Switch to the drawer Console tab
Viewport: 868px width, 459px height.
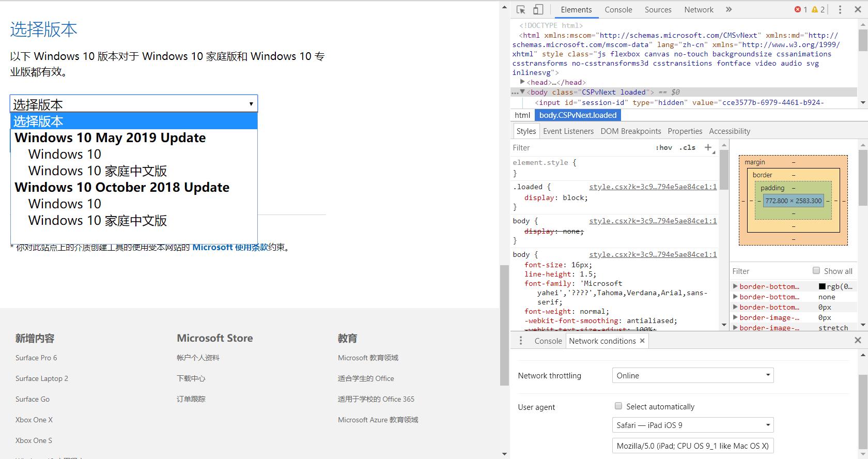(x=548, y=341)
